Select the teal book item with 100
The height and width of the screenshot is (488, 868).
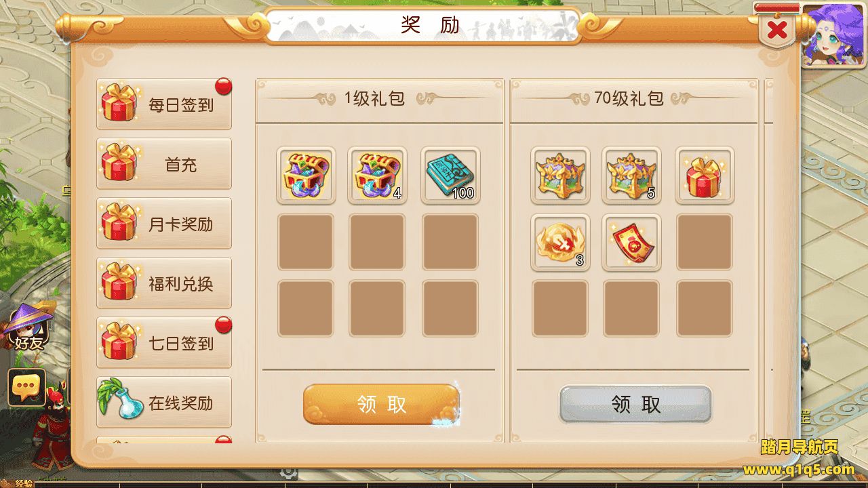click(x=450, y=176)
